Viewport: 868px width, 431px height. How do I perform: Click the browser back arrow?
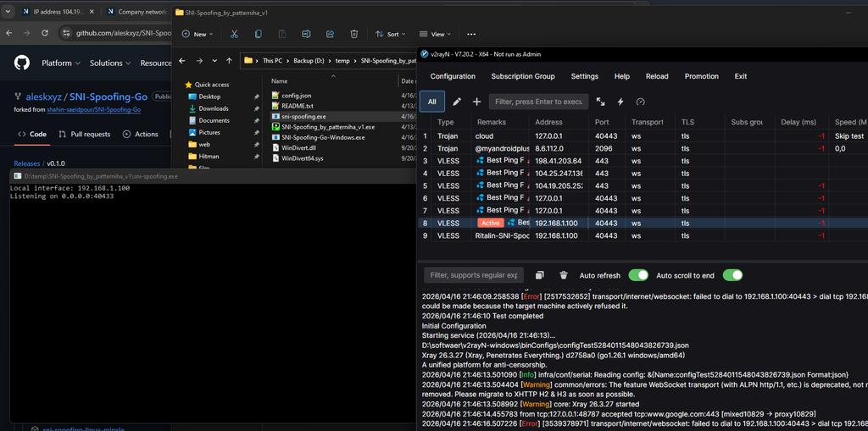coord(8,33)
